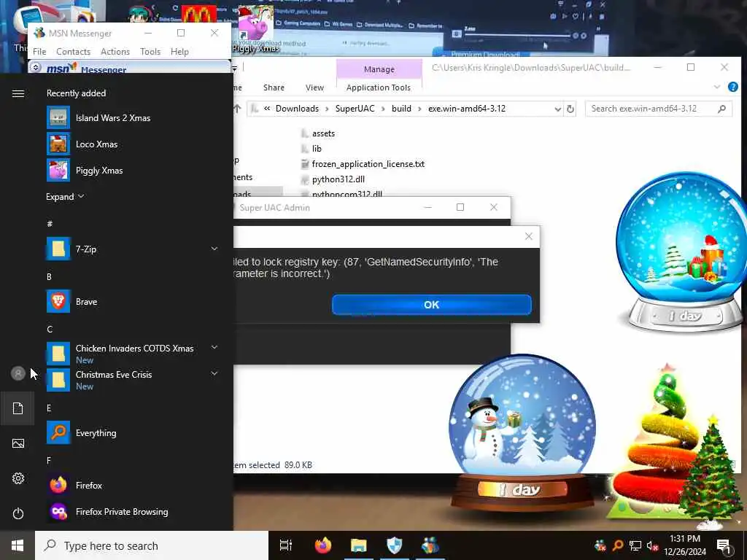This screenshot has width=747, height=560.
Task: Open Piggly Xmas in recently added
Action: tap(99, 171)
